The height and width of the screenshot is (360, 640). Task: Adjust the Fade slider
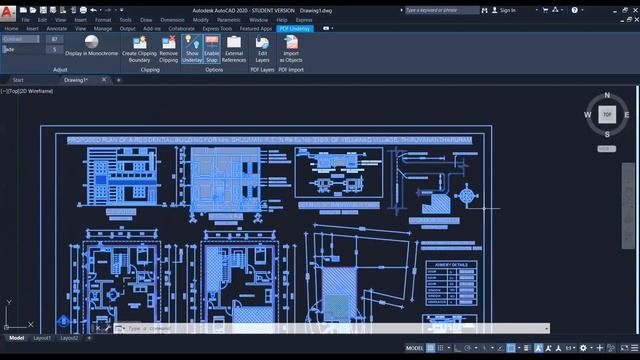21,49
